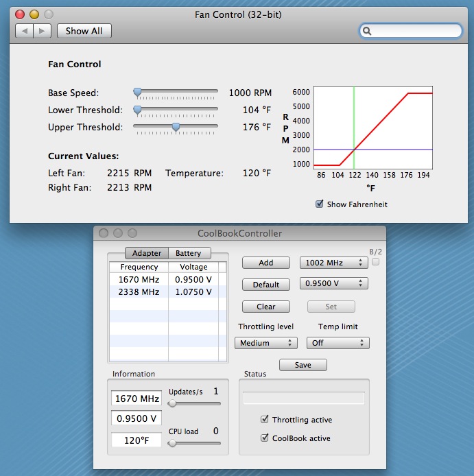Close the Fan Control window
Viewport: 474px width, 476px height.
[20, 14]
